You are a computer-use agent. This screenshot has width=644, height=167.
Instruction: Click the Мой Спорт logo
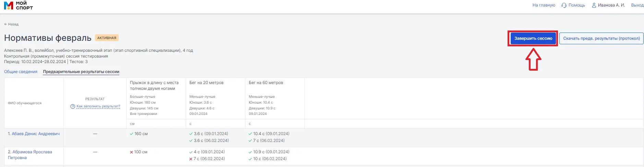tap(19, 5)
